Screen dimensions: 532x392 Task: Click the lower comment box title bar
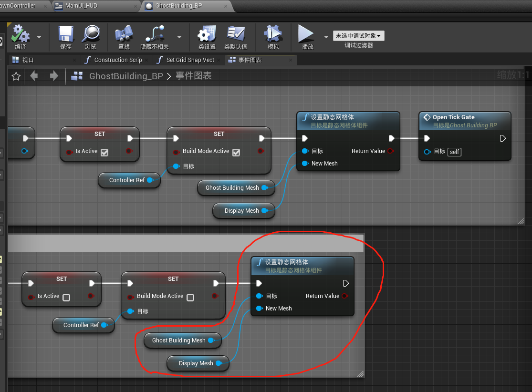pos(186,244)
